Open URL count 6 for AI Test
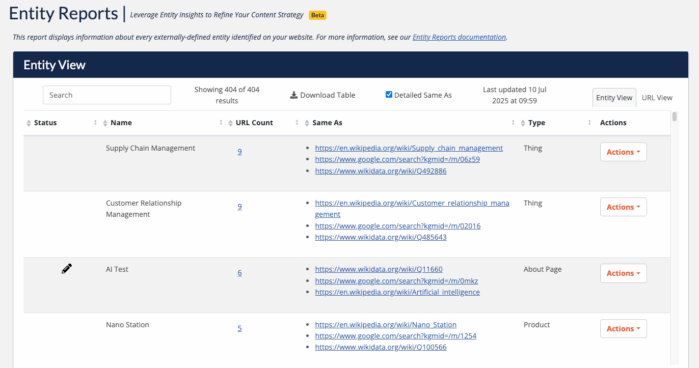Screen dimensions: 699x368 pyautogui.click(x=239, y=273)
